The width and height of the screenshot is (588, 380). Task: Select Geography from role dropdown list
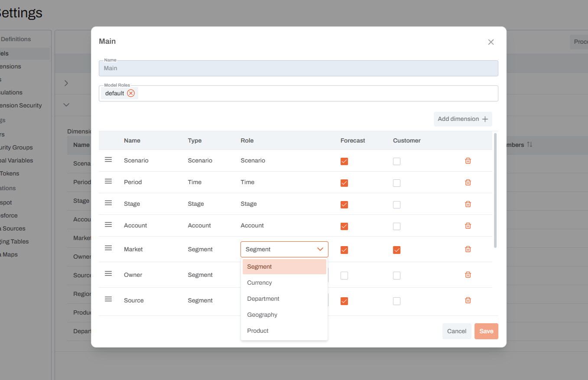click(262, 315)
